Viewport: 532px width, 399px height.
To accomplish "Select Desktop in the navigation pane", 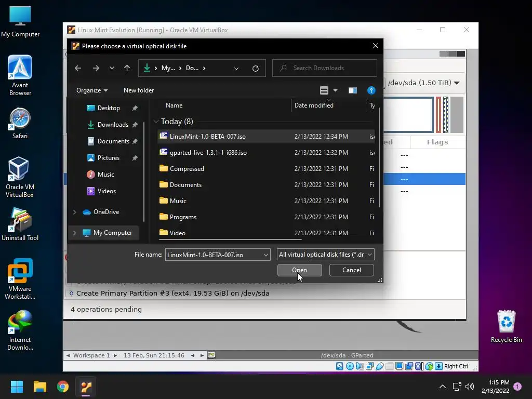I will [x=109, y=108].
